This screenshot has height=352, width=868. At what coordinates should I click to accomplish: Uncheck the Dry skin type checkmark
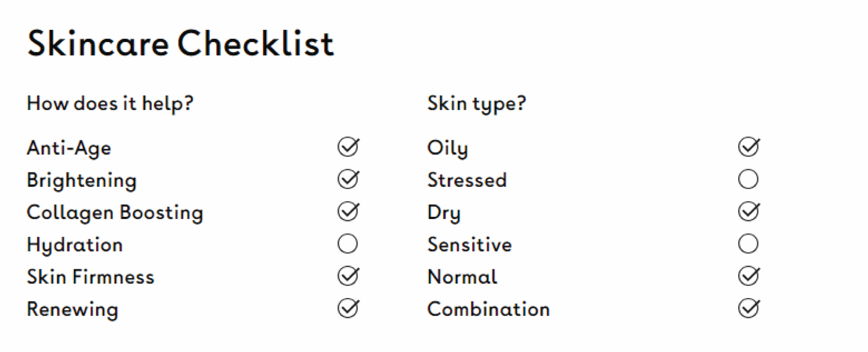[x=748, y=212]
